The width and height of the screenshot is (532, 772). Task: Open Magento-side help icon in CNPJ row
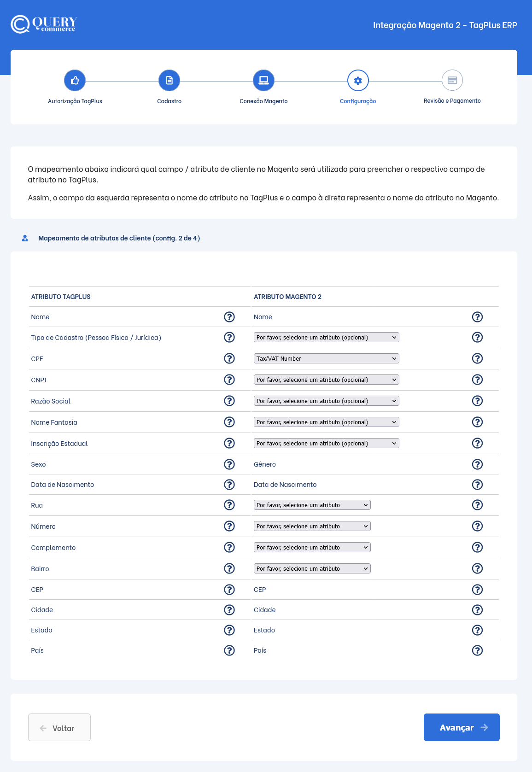(478, 380)
